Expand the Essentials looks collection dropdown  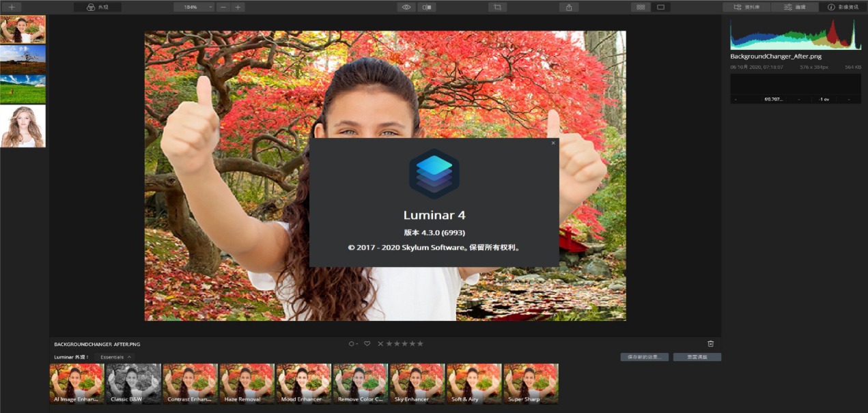(115, 357)
